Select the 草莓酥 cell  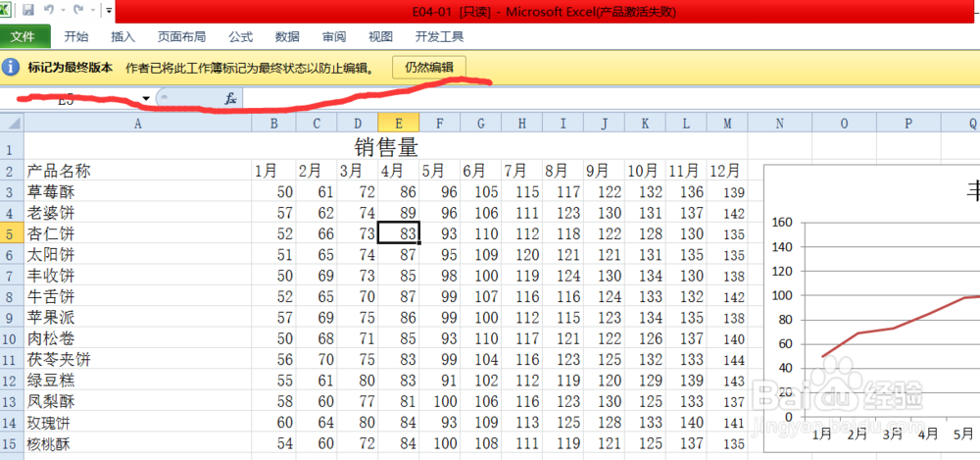pos(138,192)
